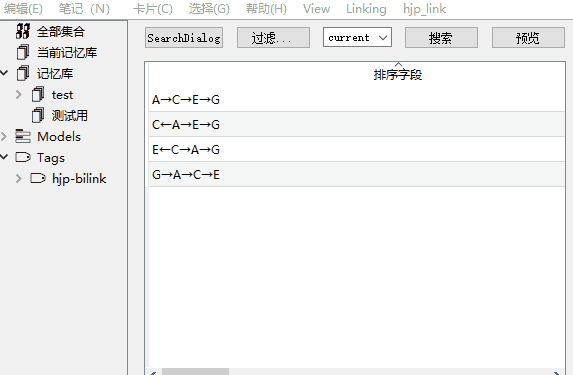This screenshot has height=375, width=573.
Task: Collapse the 记忆库 tree node
Action: pos(4,73)
